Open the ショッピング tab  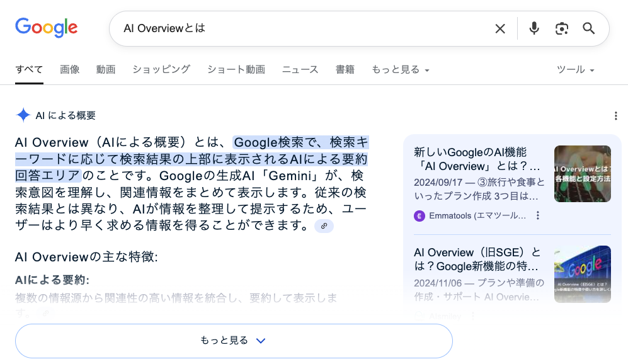point(161,70)
